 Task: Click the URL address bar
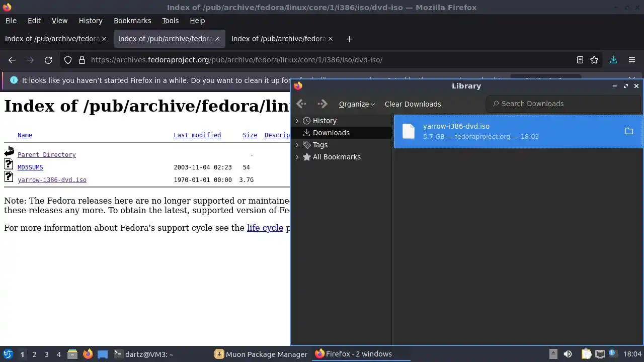[x=322, y=60]
